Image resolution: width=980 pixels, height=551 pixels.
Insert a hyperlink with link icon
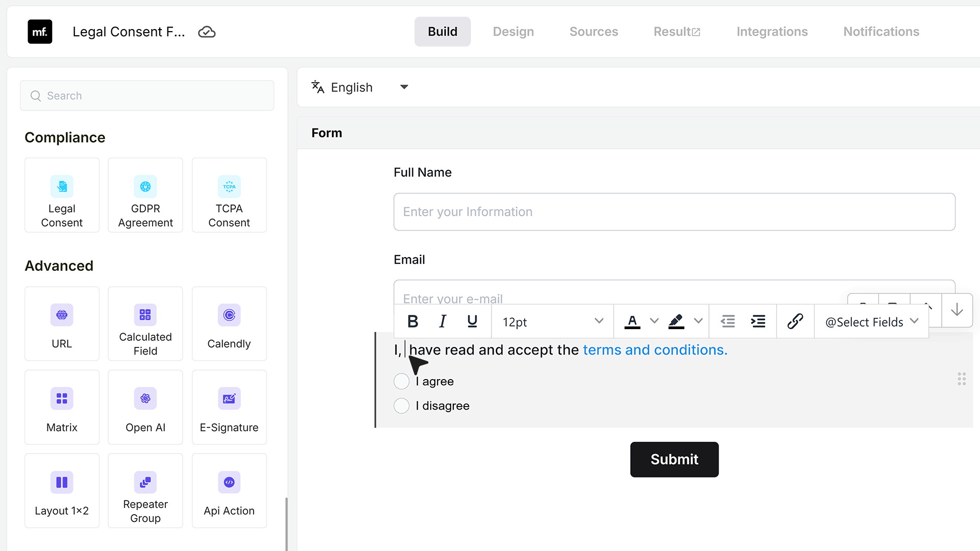pos(795,321)
